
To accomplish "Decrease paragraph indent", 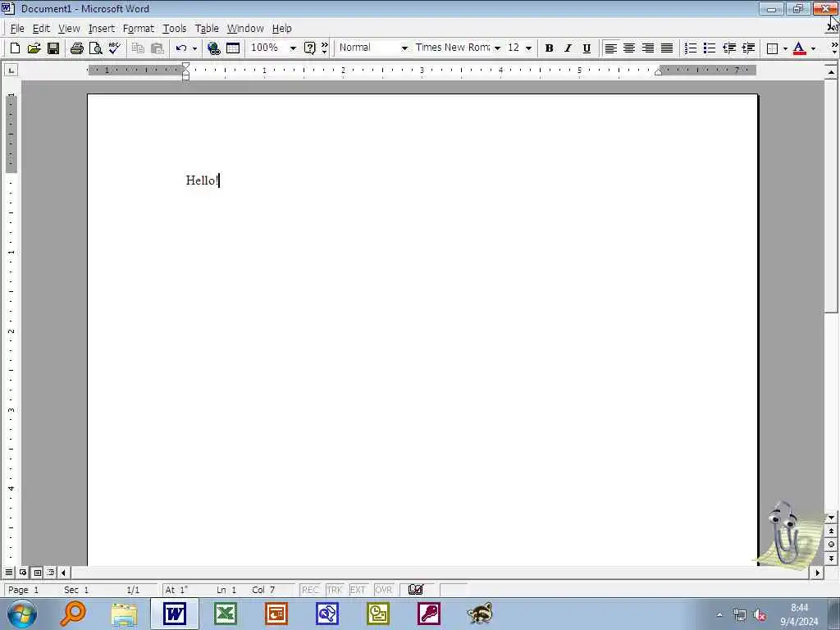I will 729,48.
